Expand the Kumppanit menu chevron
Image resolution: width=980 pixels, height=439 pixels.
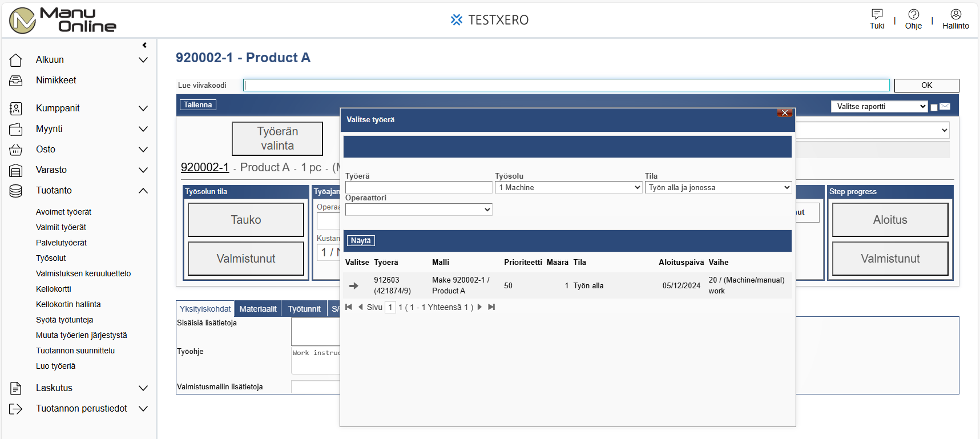click(143, 108)
